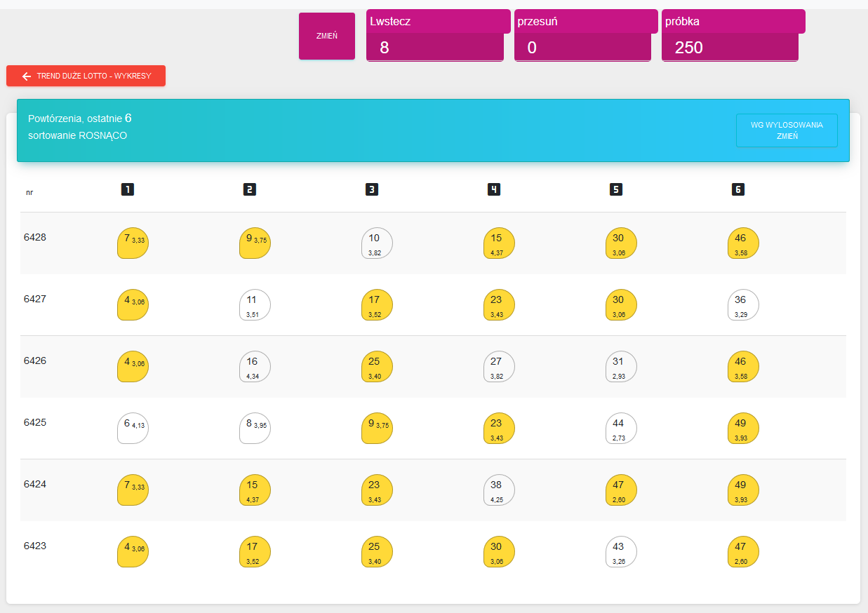Click ball 4 in row 6427
The image size is (868, 613).
133,304
